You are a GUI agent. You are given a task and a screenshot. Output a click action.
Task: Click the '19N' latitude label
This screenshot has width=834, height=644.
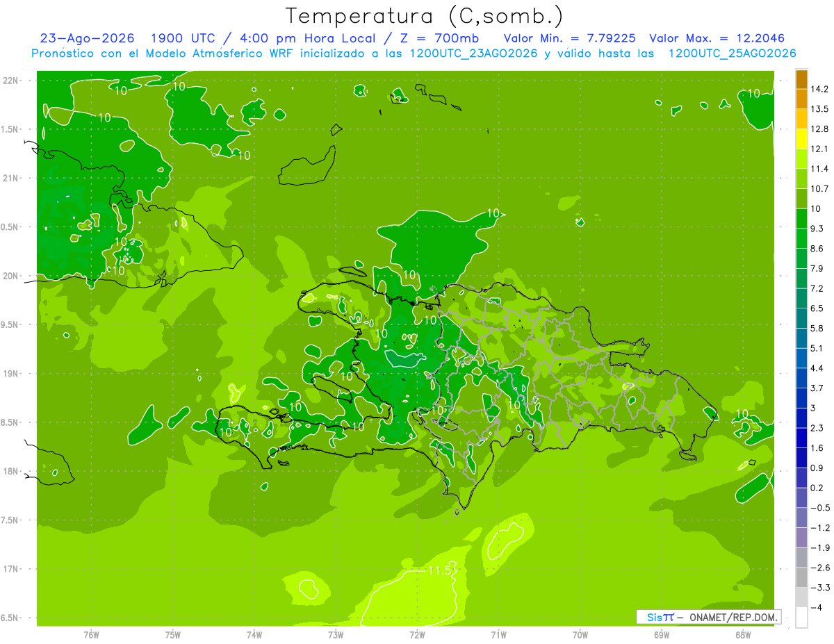(12, 374)
